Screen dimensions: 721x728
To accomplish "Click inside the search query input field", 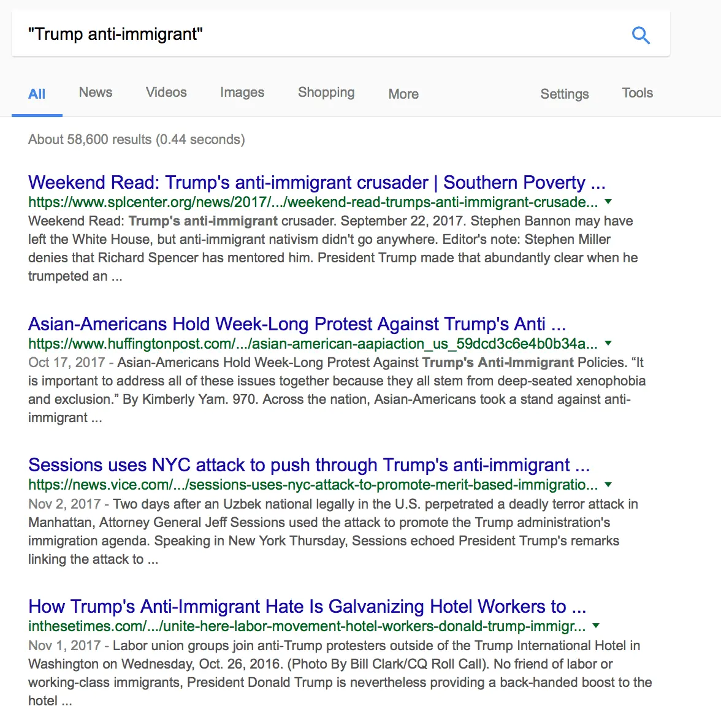I will pyautogui.click(x=245, y=34).
